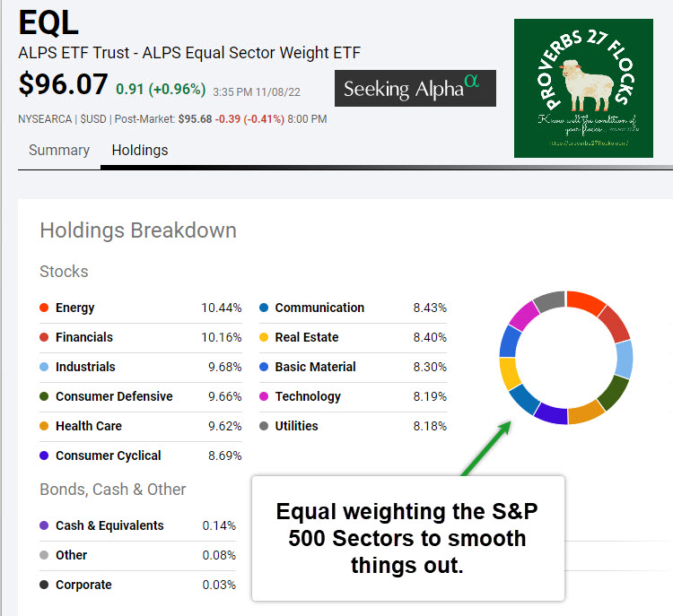Select the Real Estate yellow dot
This screenshot has height=616, width=673.
[264, 337]
